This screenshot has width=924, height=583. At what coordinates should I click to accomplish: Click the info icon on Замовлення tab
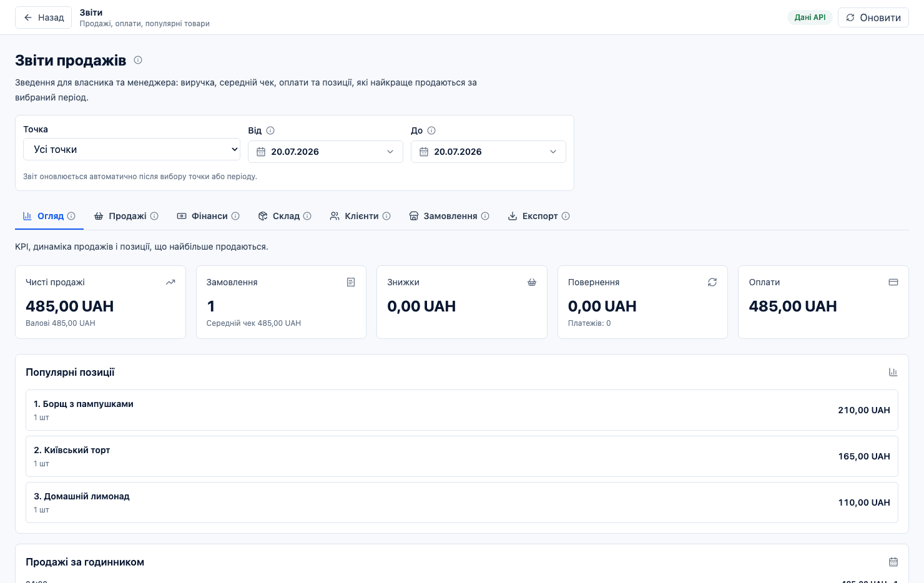[x=485, y=216]
